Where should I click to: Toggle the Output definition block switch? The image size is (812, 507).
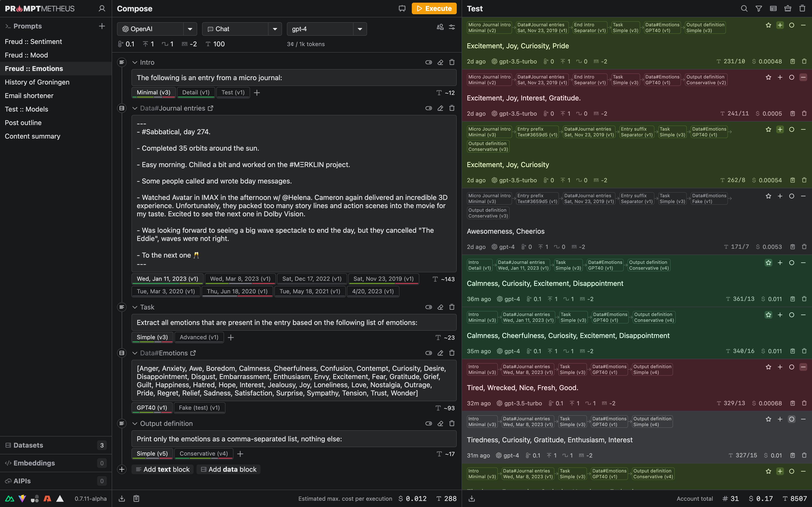(428, 423)
